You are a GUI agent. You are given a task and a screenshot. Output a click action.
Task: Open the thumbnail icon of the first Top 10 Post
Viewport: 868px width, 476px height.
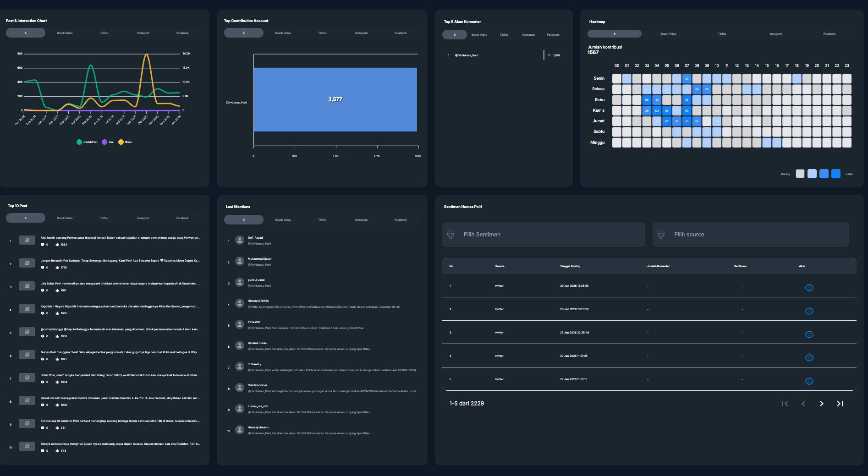[x=27, y=240]
